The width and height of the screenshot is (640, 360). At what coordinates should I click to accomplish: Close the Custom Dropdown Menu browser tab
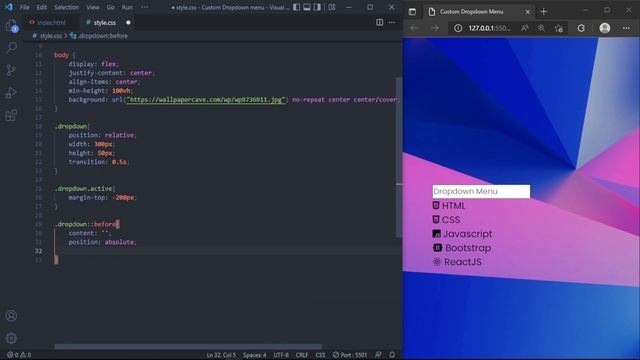pos(527,12)
